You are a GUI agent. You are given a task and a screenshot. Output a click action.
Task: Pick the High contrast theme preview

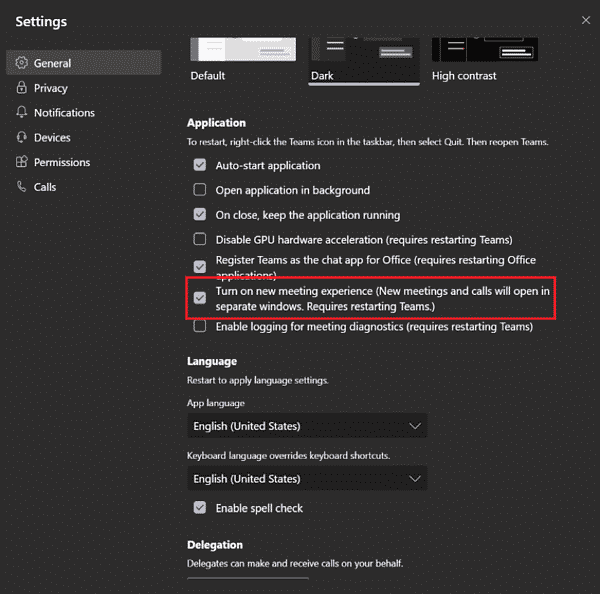[x=484, y=50]
